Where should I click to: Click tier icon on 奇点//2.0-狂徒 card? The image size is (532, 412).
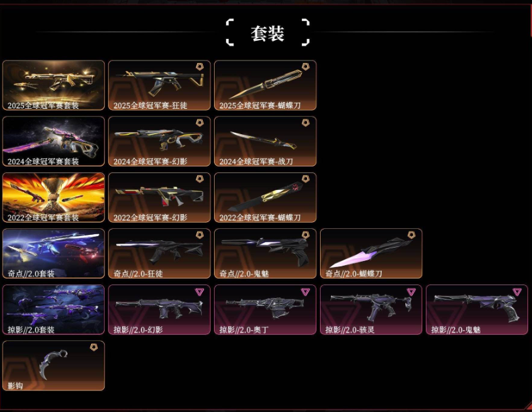click(x=200, y=235)
